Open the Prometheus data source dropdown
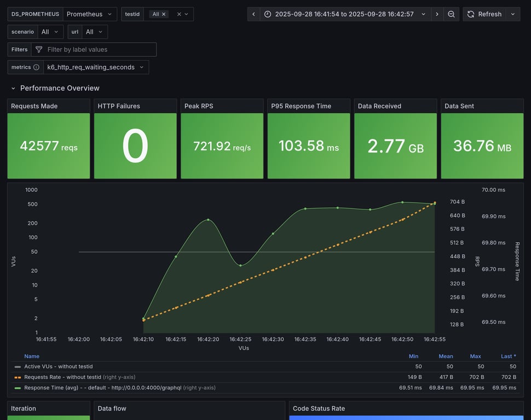Viewport: 531px width, 420px height. click(90, 14)
